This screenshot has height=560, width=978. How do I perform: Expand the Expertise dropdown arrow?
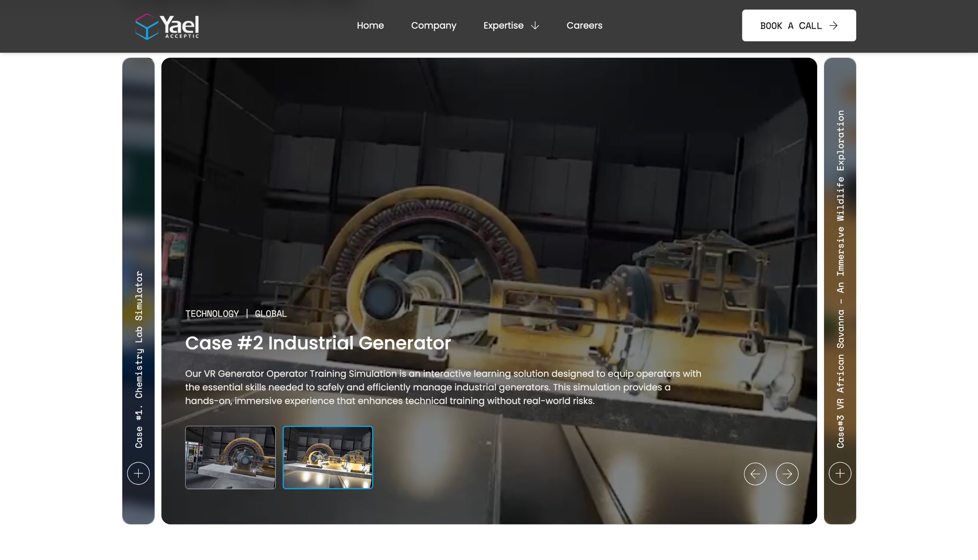[535, 26]
